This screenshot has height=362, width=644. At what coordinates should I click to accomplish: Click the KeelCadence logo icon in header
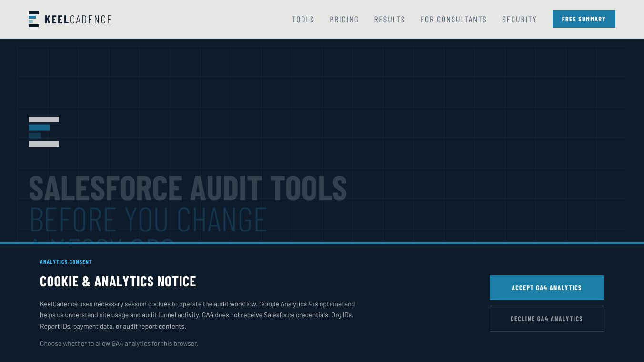(34, 19)
